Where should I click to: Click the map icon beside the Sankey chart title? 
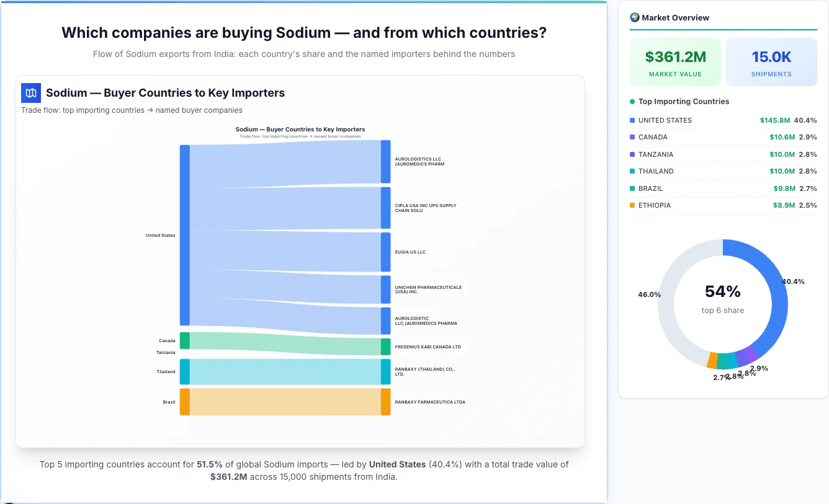pos(30,92)
